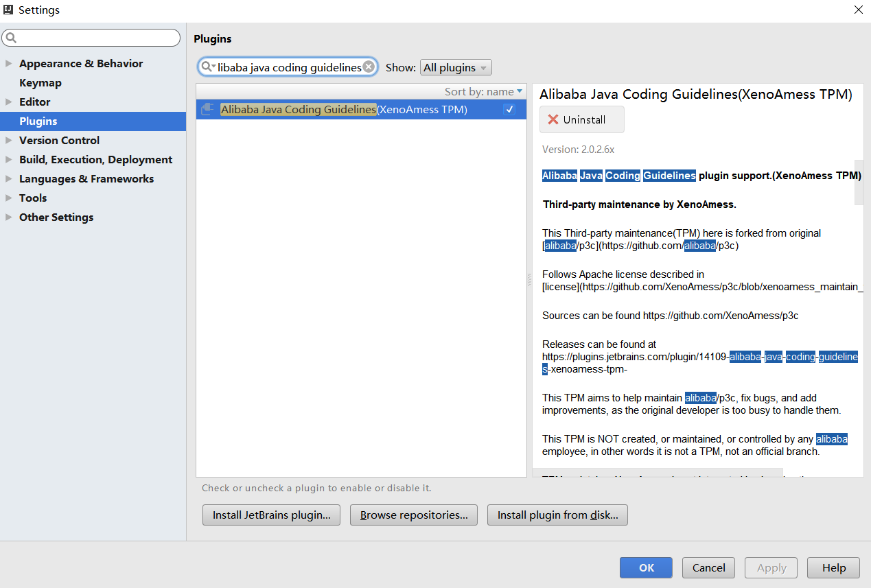
Task: Click the magnifier icon in the settings search box
Action: point(11,38)
